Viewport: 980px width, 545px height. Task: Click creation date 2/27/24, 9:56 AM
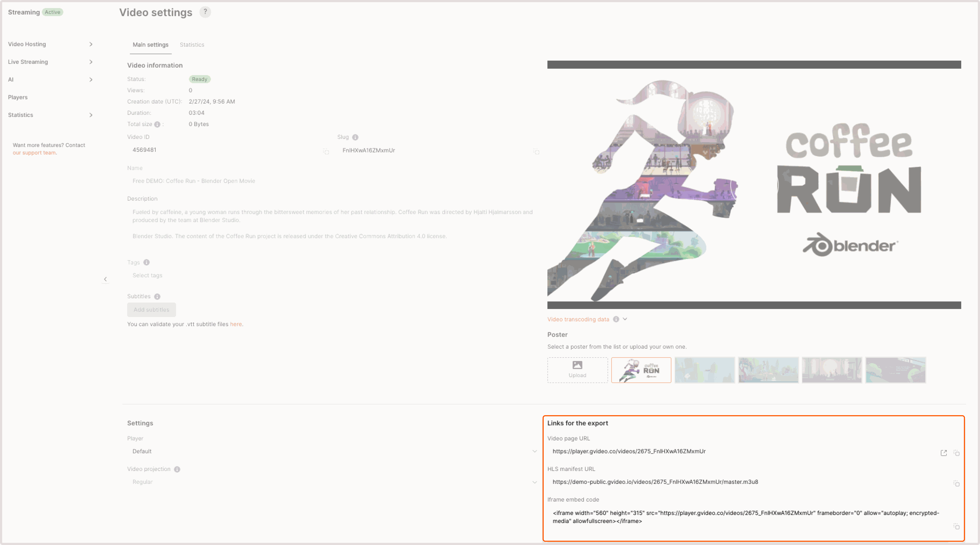(212, 102)
